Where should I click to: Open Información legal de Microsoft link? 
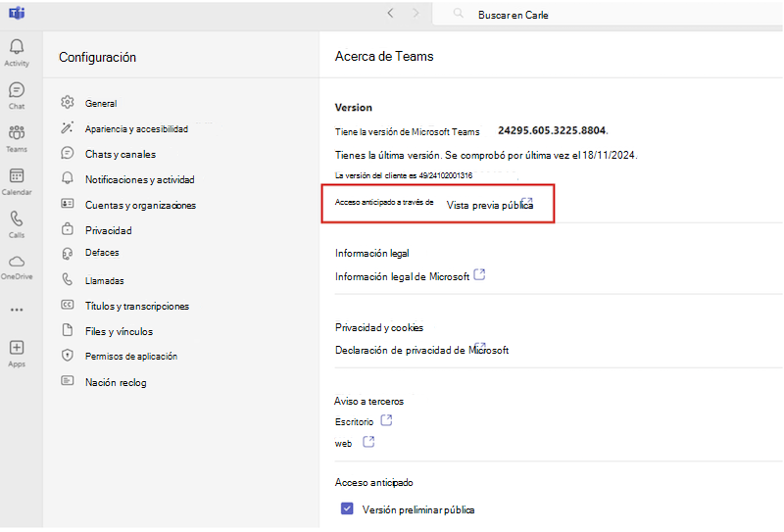click(x=402, y=276)
